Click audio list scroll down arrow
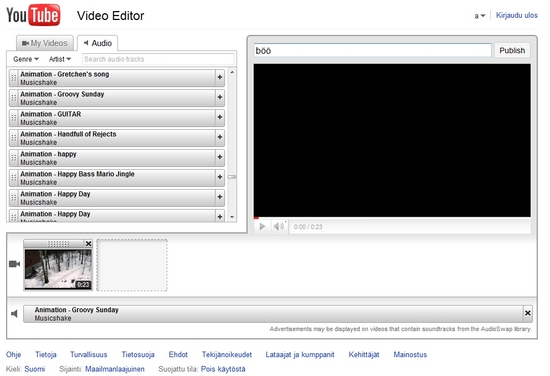The image size is (550, 376). tap(232, 217)
